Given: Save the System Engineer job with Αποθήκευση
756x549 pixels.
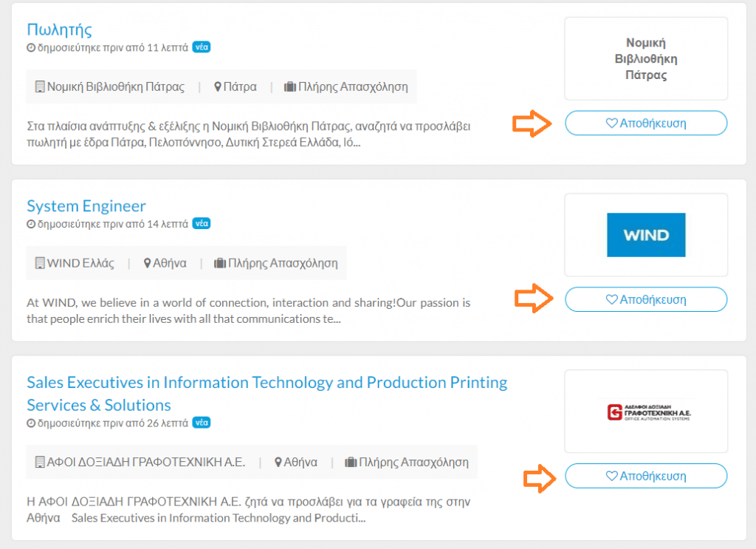Looking at the screenshot, I should pos(645,299).
